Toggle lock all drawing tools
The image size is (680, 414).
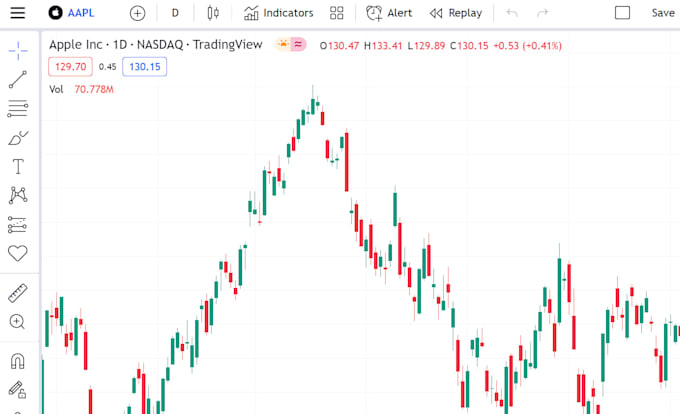17,389
